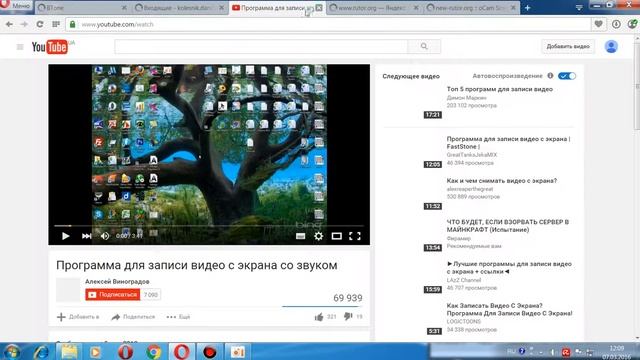The width and height of the screenshot is (640, 360).
Task: Dislike the video with thumbs down
Action: (x=348, y=317)
